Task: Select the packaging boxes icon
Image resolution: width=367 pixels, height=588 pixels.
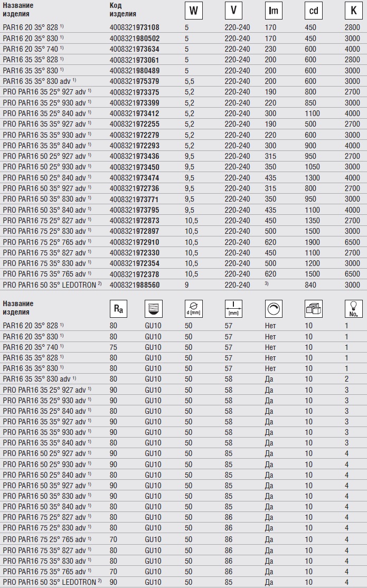Action: point(313,309)
